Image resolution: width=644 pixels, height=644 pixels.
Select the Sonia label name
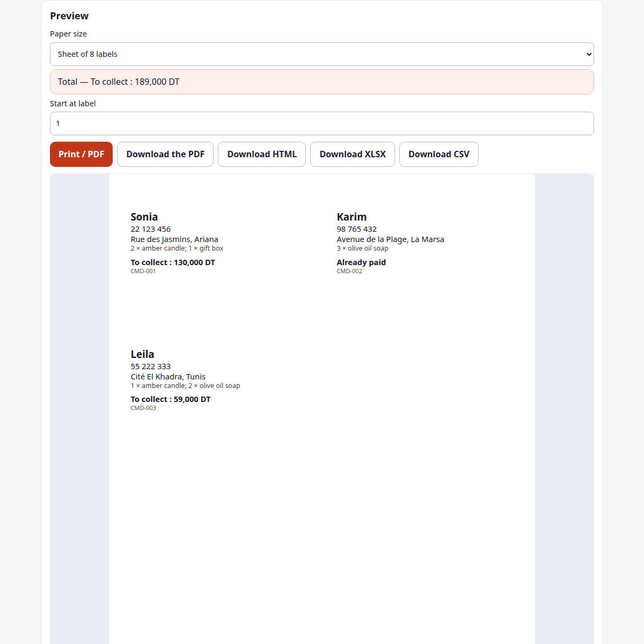(144, 217)
